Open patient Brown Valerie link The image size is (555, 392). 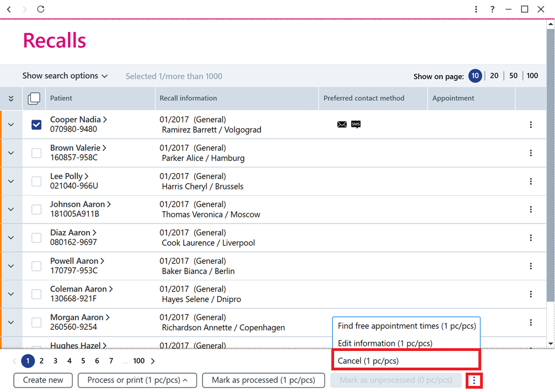pos(78,147)
